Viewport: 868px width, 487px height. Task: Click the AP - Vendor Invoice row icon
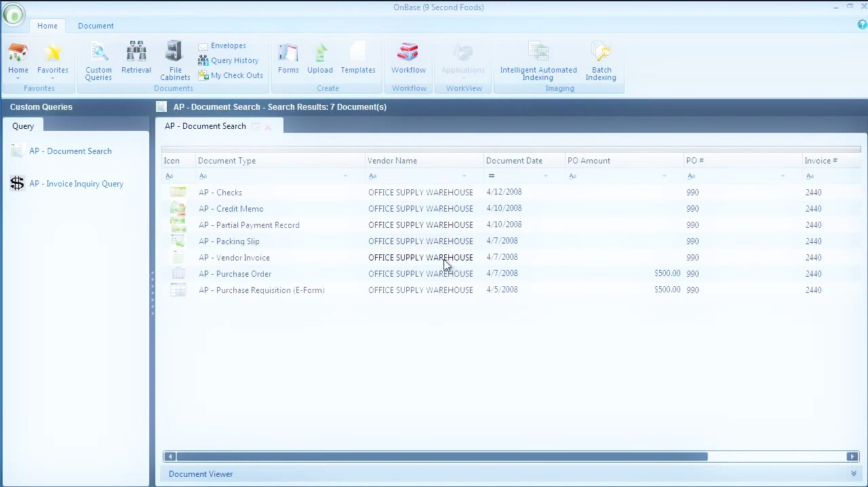[178, 258]
